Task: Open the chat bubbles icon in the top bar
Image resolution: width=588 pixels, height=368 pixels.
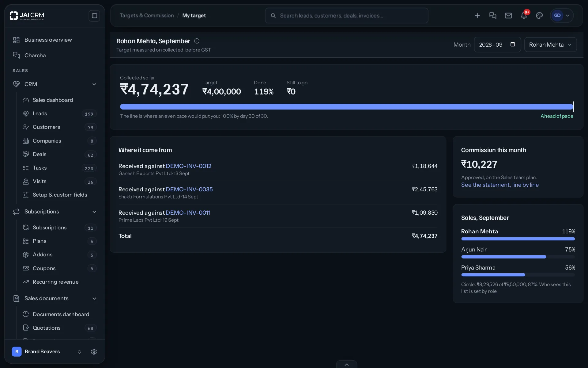Action: coord(493,16)
